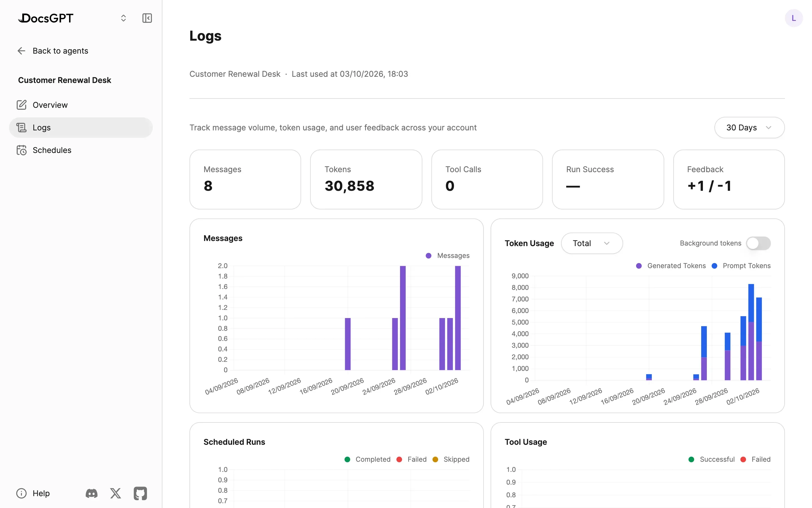
Task: Toggle Prompt Tokens legend entry
Action: pyautogui.click(x=741, y=266)
